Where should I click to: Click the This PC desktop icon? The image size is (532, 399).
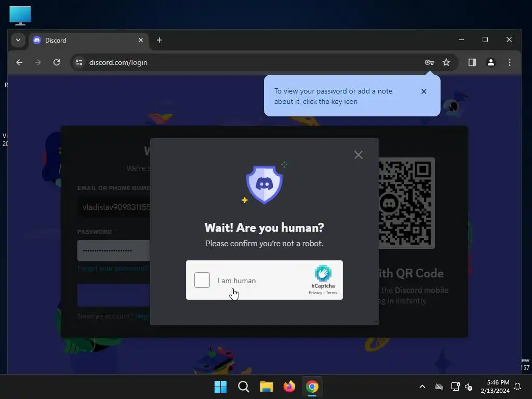click(x=20, y=16)
